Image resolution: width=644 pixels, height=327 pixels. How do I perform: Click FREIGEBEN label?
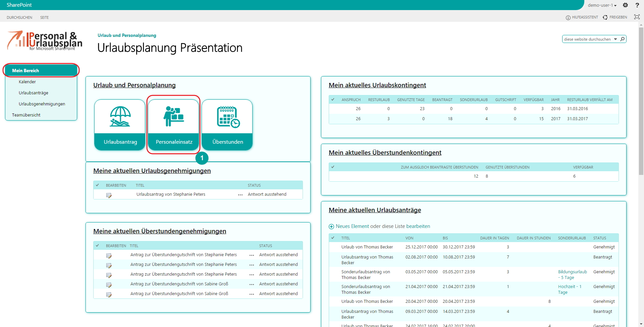(x=618, y=17)
